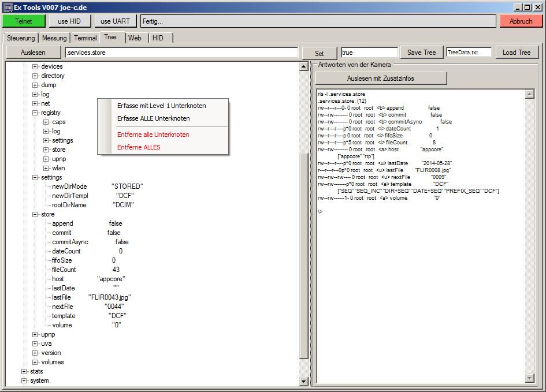Click 'Entferne ALLES' in the context menu
Screen dimensions: 546x392
(139, 147)
